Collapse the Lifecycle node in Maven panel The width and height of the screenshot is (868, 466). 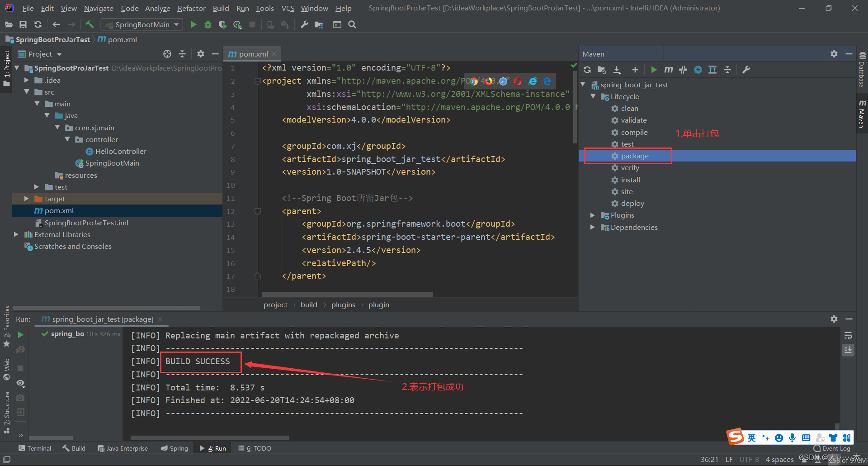(593, 96)
